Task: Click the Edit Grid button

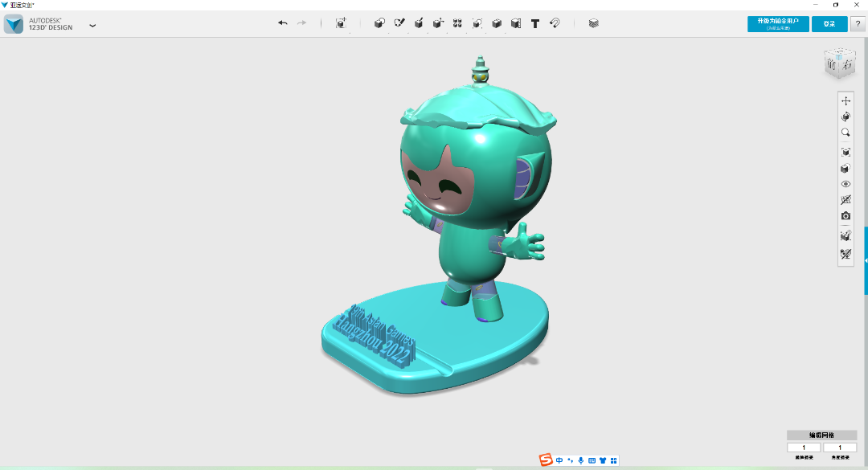Action: (x=821, y=435)
